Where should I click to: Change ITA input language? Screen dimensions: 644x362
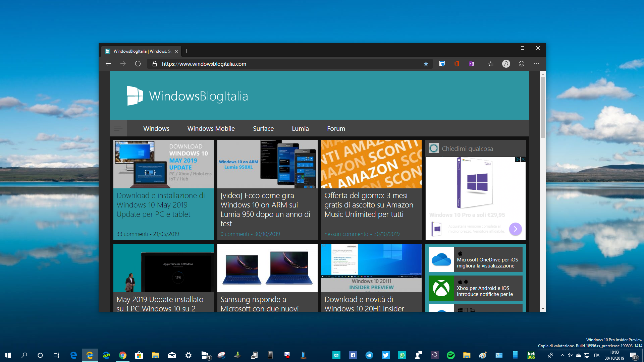pyautogui.click(x=596, y=355)
